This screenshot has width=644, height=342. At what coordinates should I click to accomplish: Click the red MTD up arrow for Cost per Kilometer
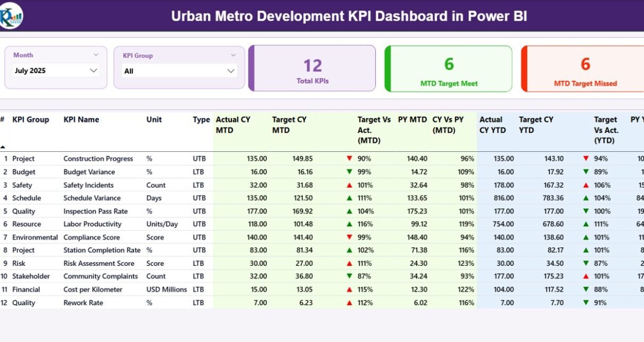tap(349, 290)
